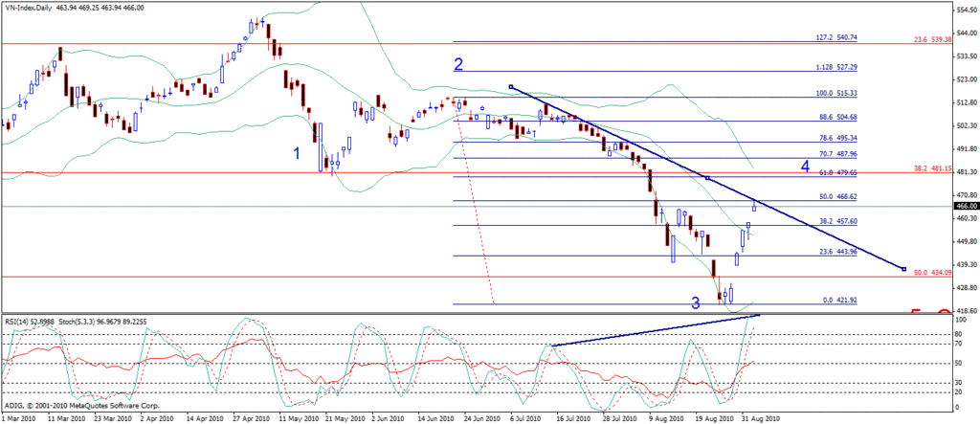Click the 100.0 515.33 Fibonacci level

[835, 94]
